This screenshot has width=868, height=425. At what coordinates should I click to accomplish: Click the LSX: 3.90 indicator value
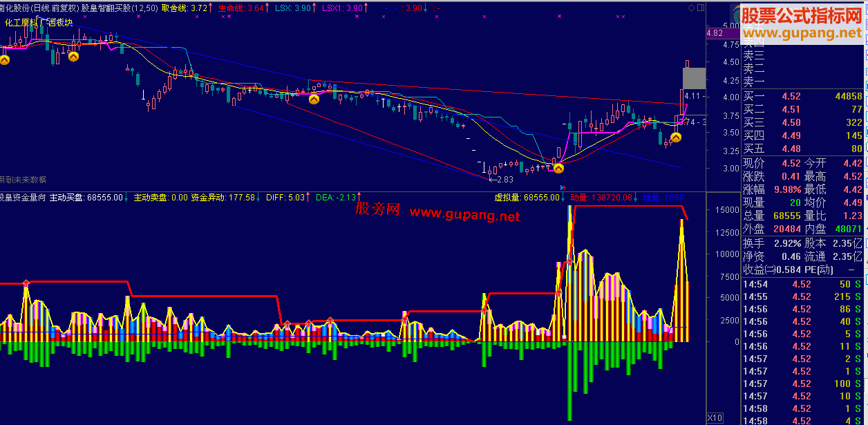293,8
